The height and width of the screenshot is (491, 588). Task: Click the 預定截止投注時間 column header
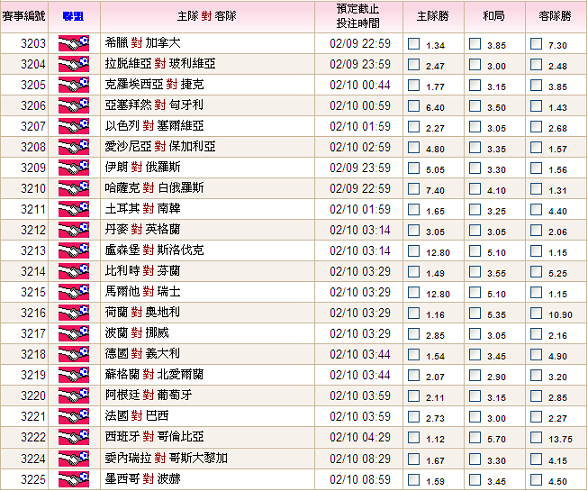tap(358, 16)
